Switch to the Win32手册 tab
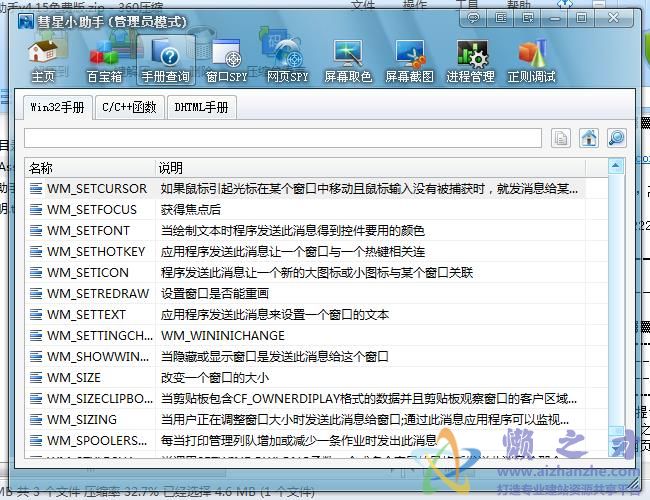 pos(58,107)
